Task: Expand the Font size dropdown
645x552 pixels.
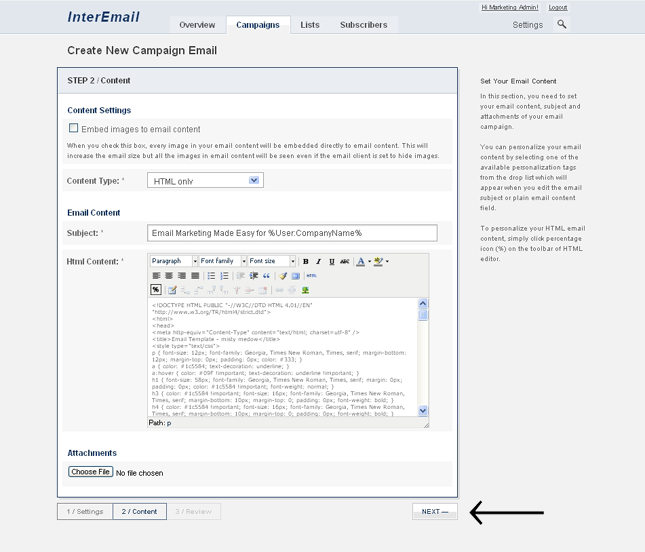Action: coord(271,261)
